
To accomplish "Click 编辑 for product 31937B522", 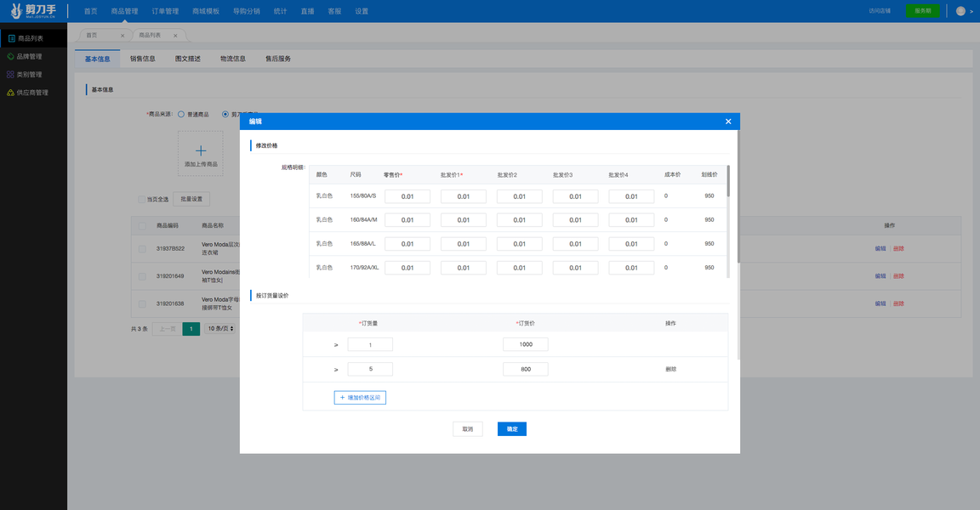I will [x=880, y=248].
